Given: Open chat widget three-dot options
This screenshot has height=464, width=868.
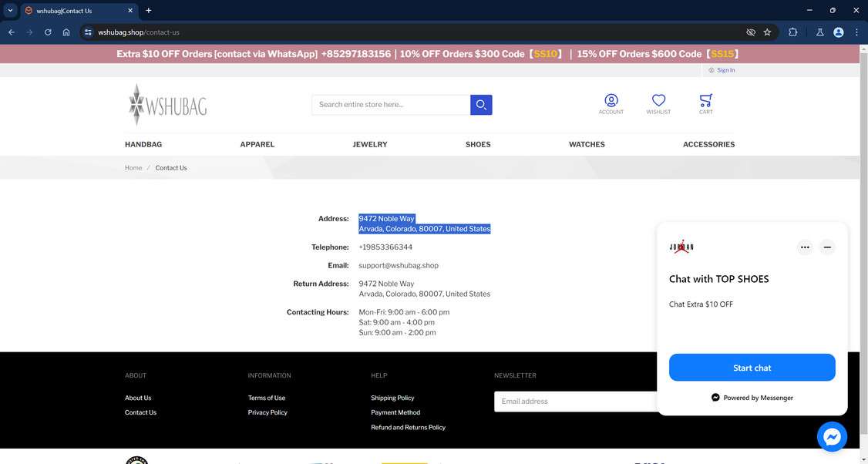Looking at the screenshot, I should [x=805, y=247].
